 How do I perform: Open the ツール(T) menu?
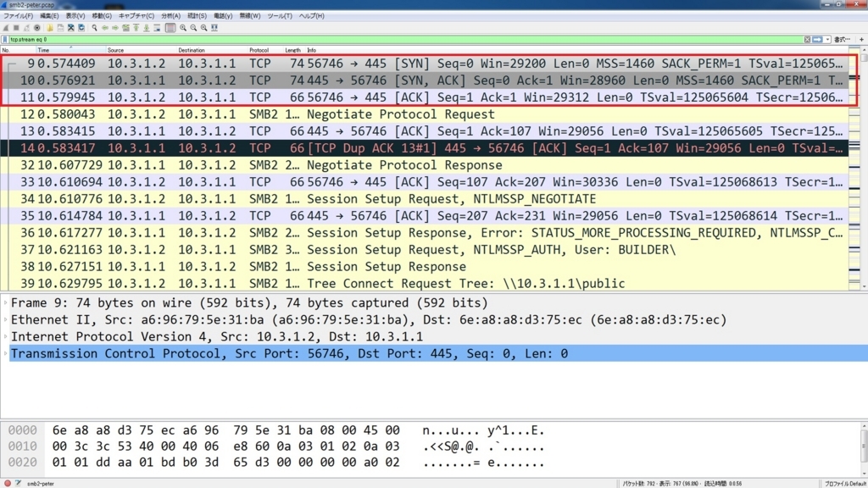[280, 16]
